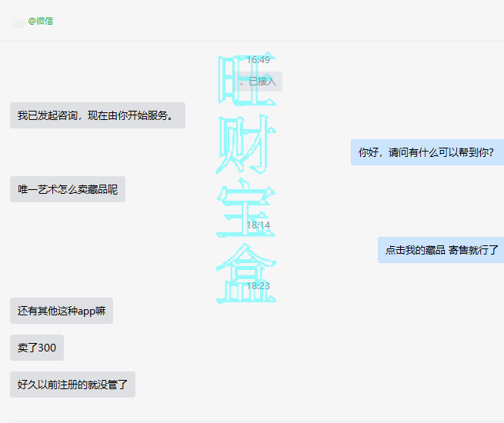The height and width of the screenshot is (423, 504).
Task: Select the reply 你好，请问有什么可以帮到你?
Action: [426, 152]
